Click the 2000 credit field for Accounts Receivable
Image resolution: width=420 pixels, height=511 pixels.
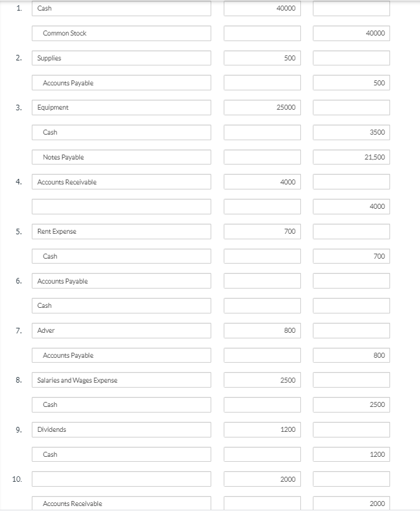pyautogui.click(x=351, y=504)
